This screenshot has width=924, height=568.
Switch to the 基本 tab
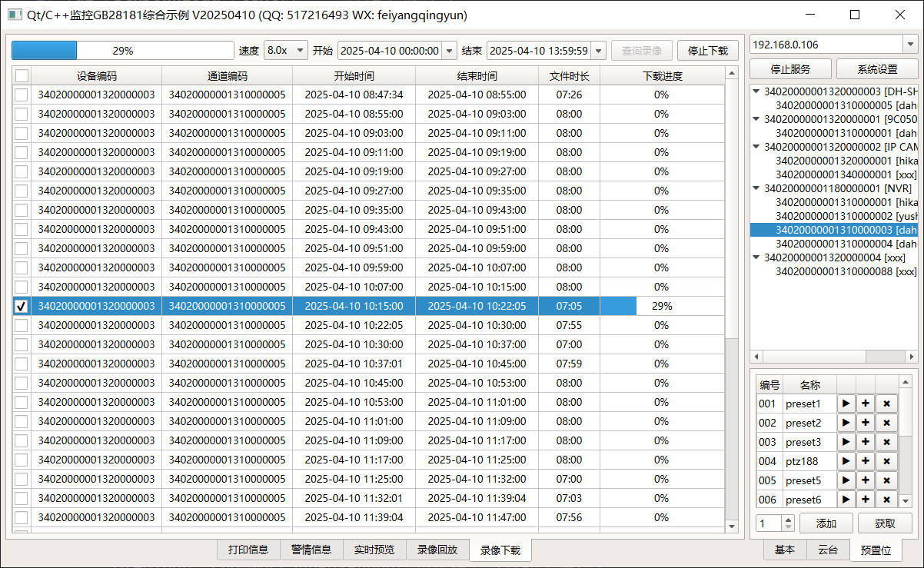coord(785,550)
